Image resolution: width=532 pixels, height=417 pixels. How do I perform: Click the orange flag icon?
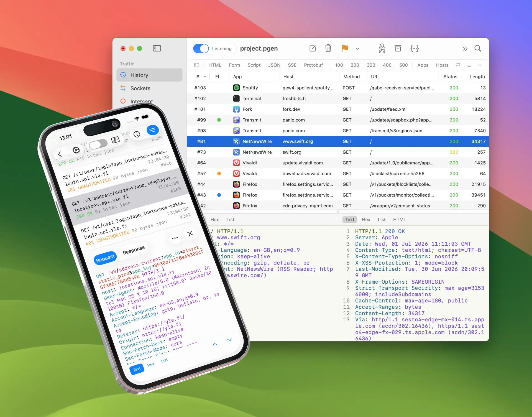(345, 49)
